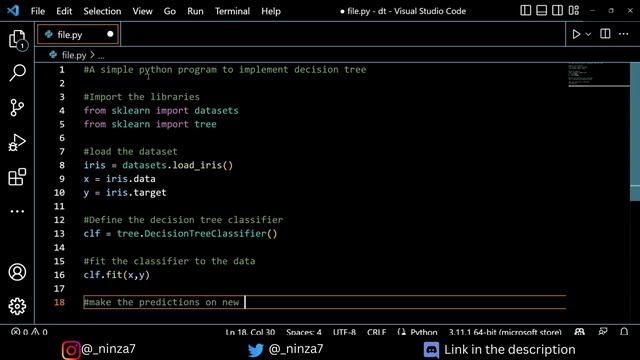Click the editor minimap preview
This screenshot has width=640, height=360.
click(x=598, y=75)
